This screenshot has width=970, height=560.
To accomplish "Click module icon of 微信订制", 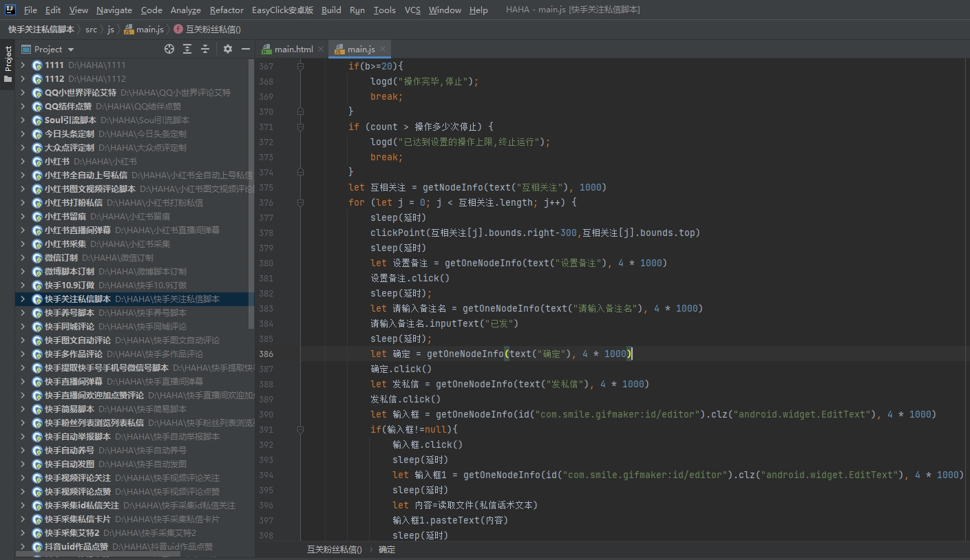I will tap(37, 258).
